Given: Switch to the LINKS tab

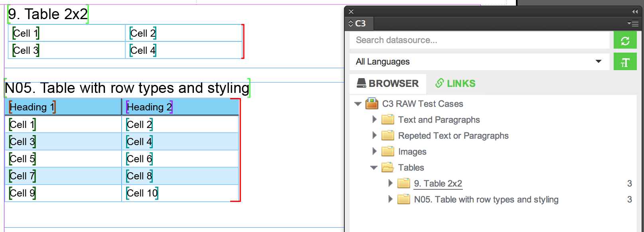Looking at the screenshot, I should point(455,83).
